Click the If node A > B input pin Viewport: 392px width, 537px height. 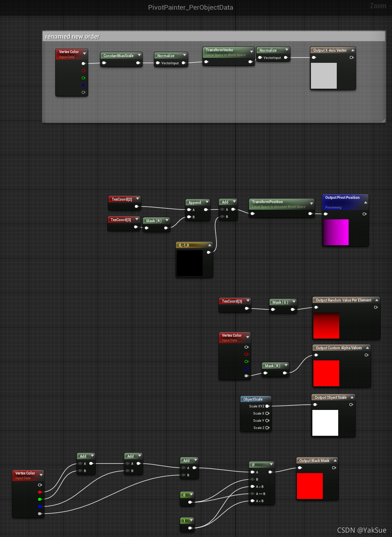coord(252,486)
